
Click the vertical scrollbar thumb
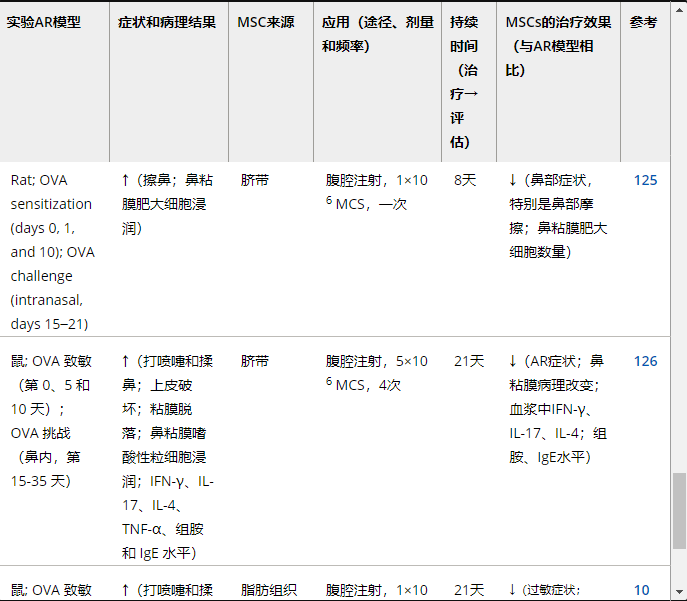[679, 511]
